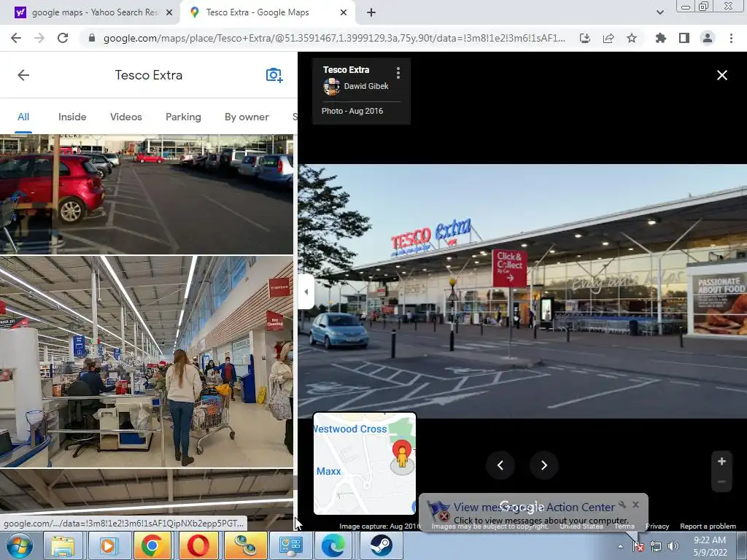Click browser back button
Viewport: 747px width, 560px height.
(x=16, y=38)
